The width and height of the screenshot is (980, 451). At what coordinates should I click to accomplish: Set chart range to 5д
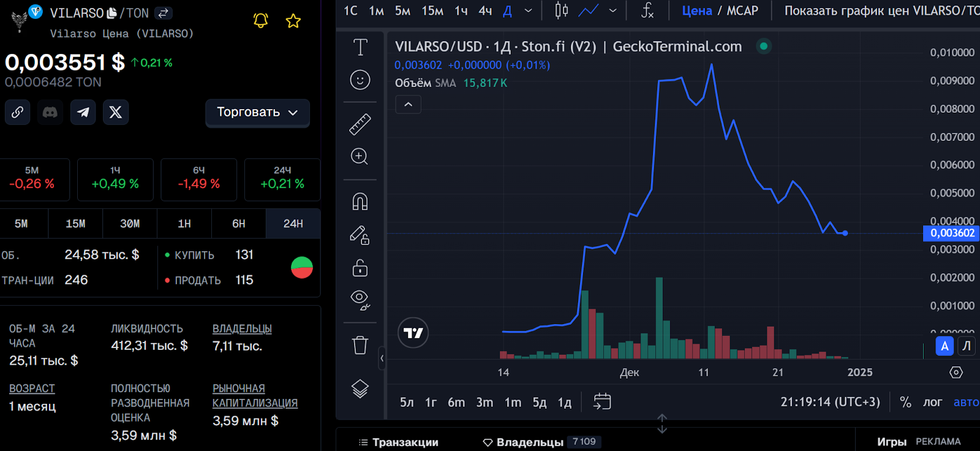540,403
